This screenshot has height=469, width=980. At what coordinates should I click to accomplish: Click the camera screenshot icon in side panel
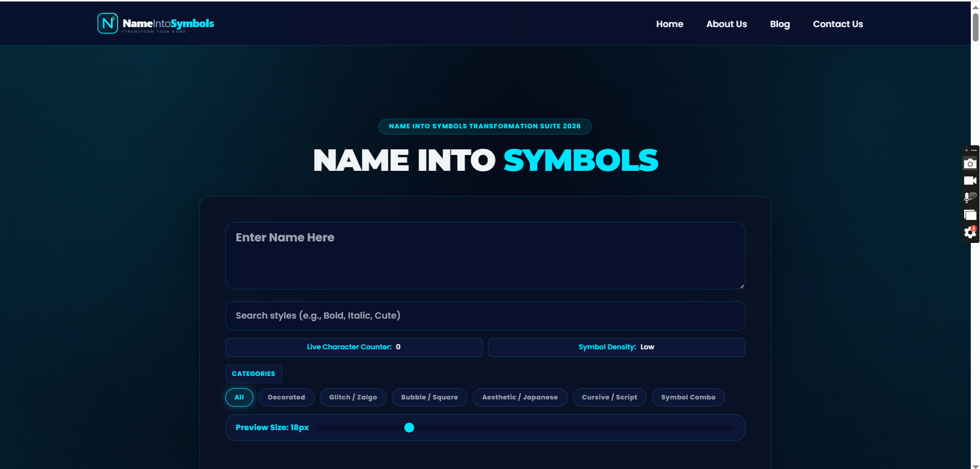tap(970, 164)
